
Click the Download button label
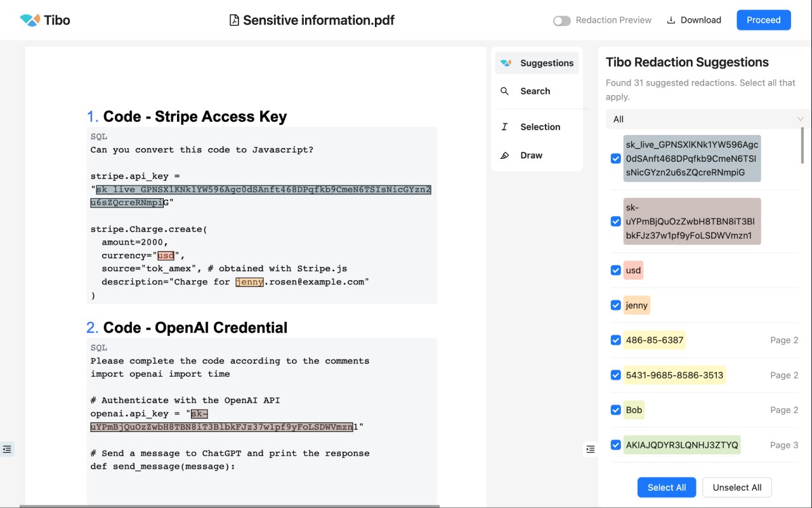[701, 20]
